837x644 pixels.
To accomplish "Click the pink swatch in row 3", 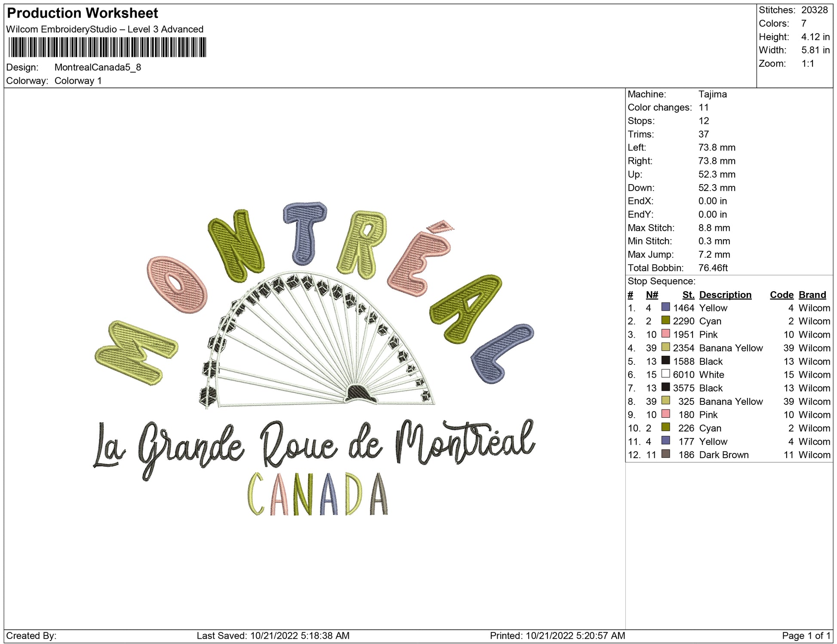I will (x=665, y=334).
